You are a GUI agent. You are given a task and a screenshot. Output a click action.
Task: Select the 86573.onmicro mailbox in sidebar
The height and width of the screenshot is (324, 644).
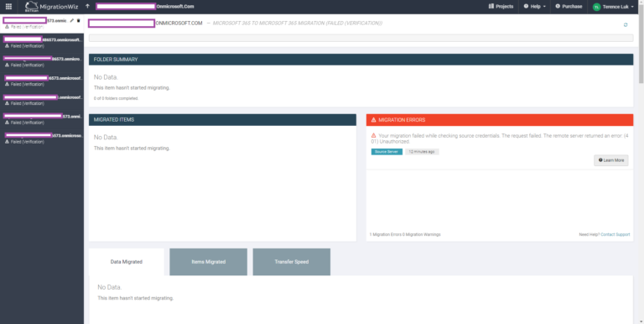42,61
